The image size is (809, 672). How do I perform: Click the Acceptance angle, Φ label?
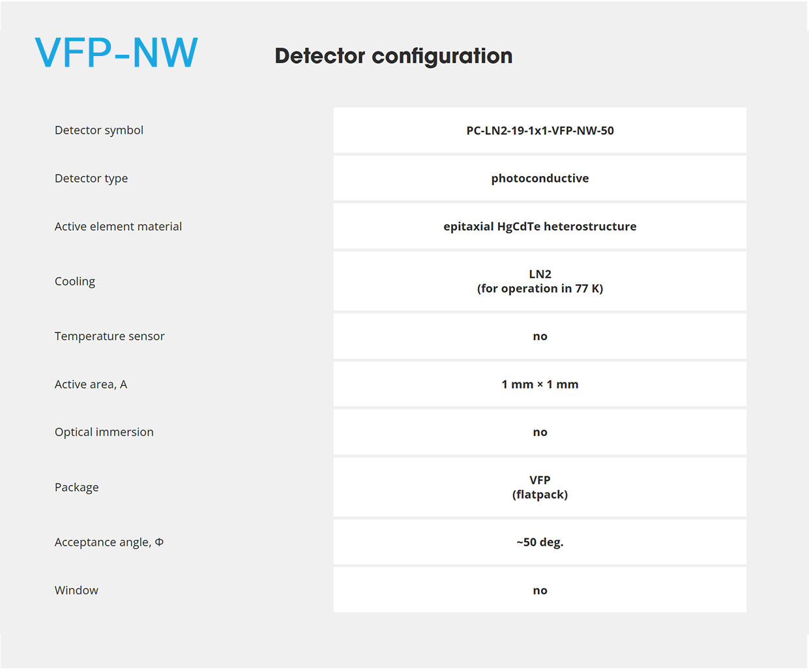click(x=109, y=542)
